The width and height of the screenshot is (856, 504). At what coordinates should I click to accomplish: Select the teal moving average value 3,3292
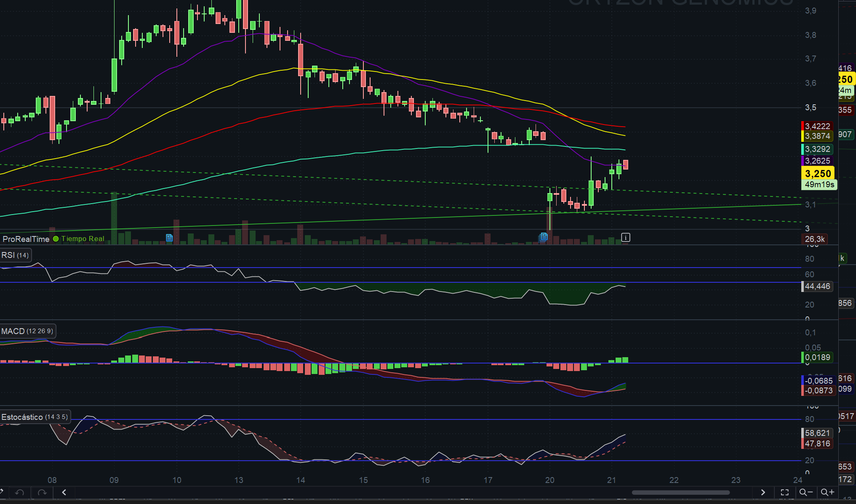[x=817, y=149]
